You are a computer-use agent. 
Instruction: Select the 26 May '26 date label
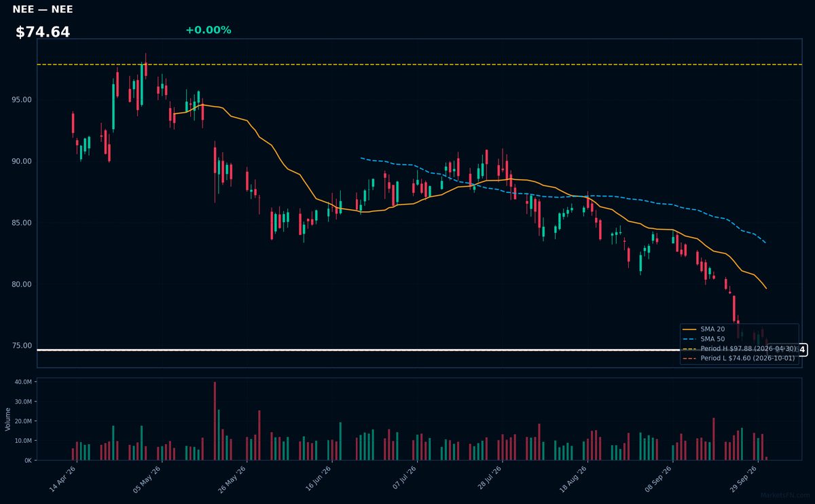[x=233, y=479]
